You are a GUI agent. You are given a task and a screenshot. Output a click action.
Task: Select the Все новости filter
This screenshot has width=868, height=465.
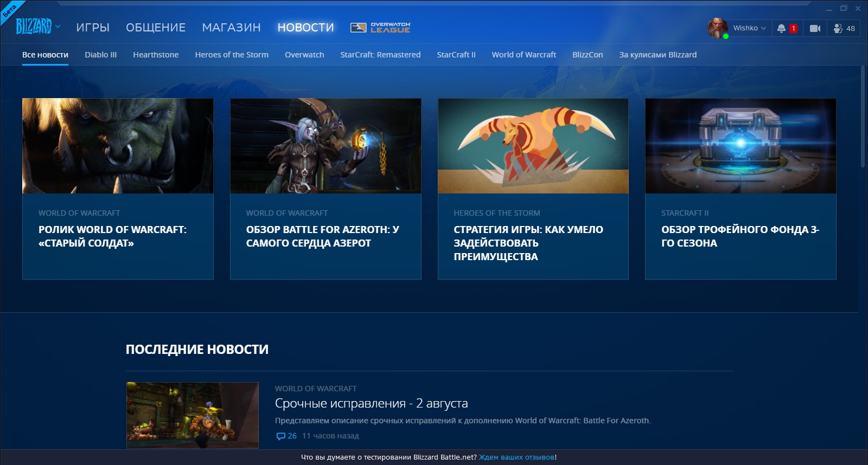point(45,55)
